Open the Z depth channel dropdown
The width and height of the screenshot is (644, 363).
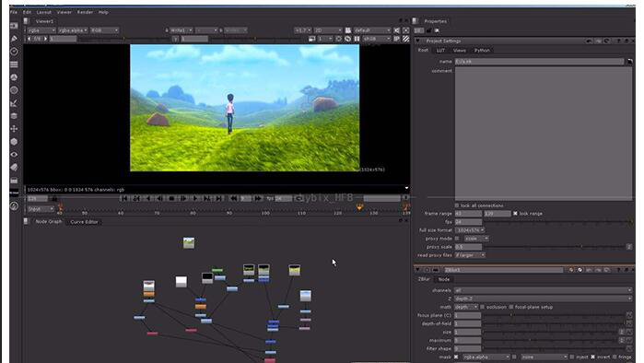[x=543, y=299]
